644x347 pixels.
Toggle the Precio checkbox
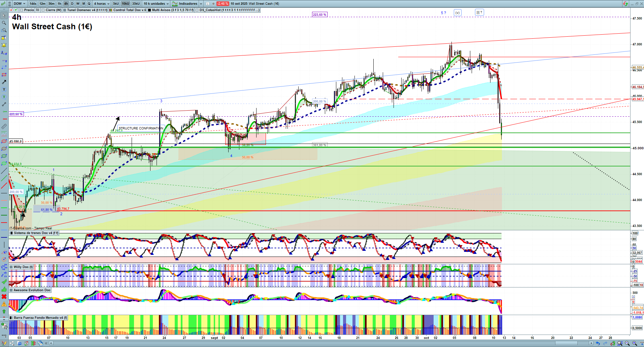pos(22,10)
